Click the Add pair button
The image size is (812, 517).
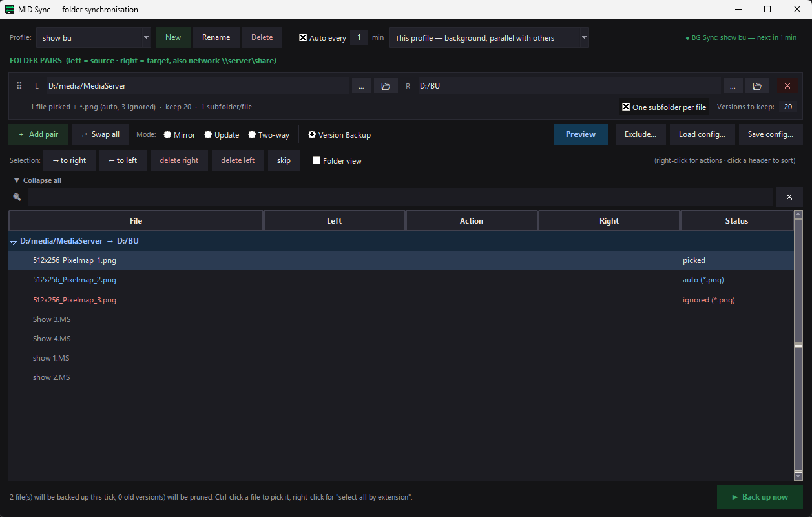pyautogui.click(x=38, y=134)
